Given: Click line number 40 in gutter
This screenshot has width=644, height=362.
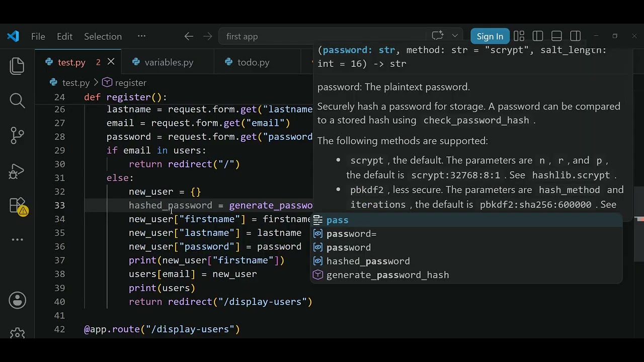Looking at the screenshot, I should tap(59, 302).
